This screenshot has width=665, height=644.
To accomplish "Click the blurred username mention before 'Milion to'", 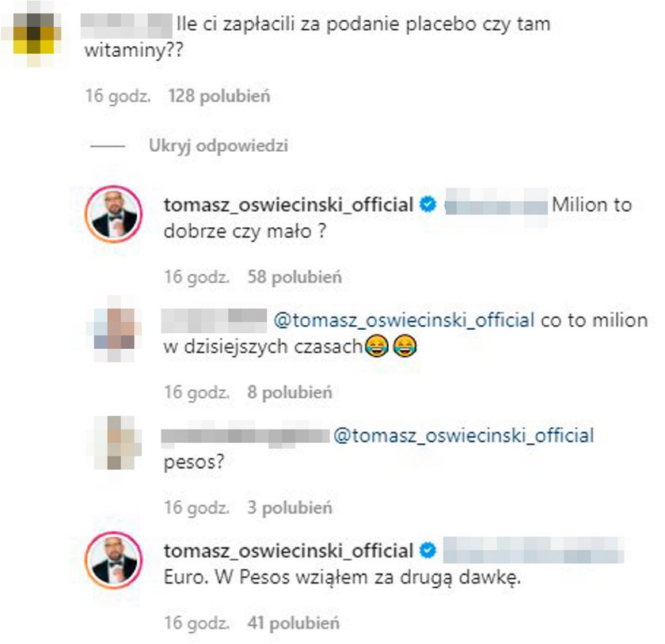I will coord(496,206).
